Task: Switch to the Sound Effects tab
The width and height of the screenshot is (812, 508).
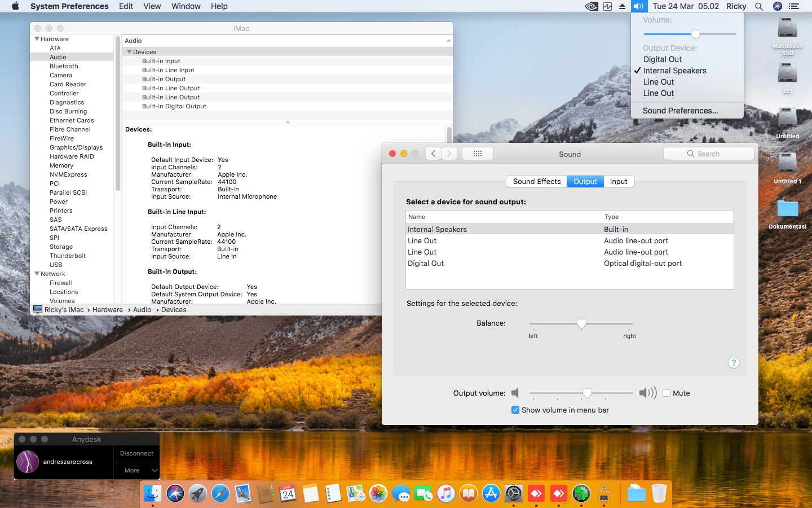Action: click(x=537, y=181)
